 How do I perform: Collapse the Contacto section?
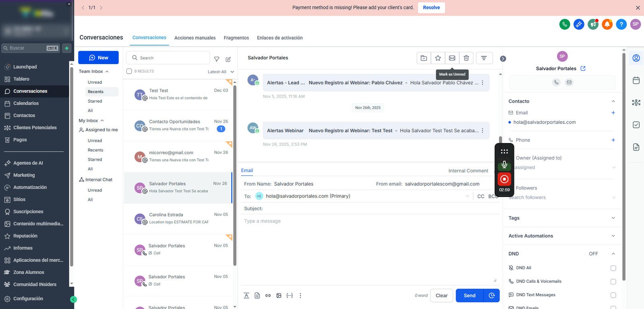[x=613, y=101]
